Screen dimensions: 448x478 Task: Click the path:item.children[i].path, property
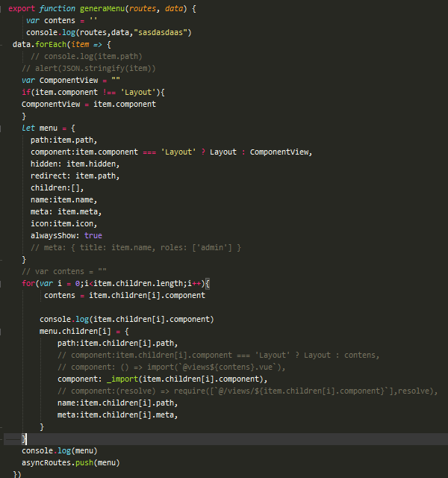click(x=118, y=344)
